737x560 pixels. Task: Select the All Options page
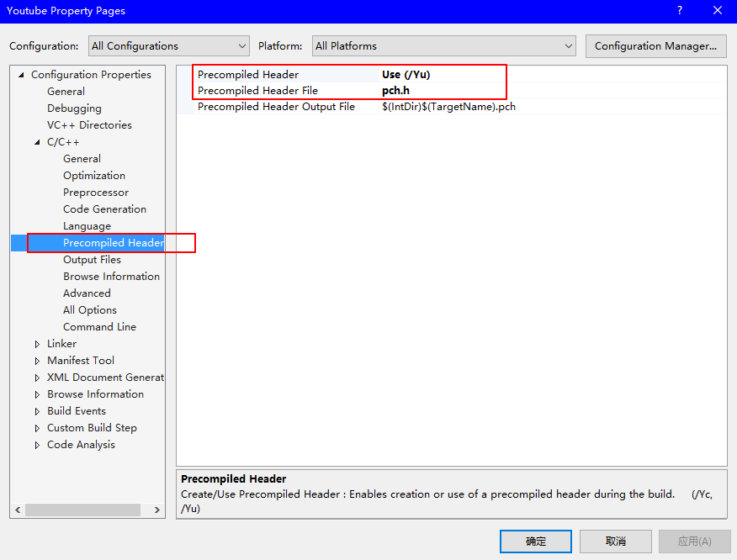pos(90,310)
